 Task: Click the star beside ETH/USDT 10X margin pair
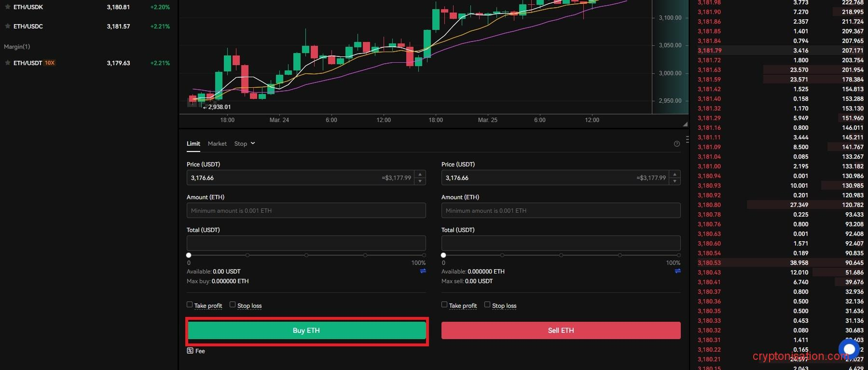point(8,63)
